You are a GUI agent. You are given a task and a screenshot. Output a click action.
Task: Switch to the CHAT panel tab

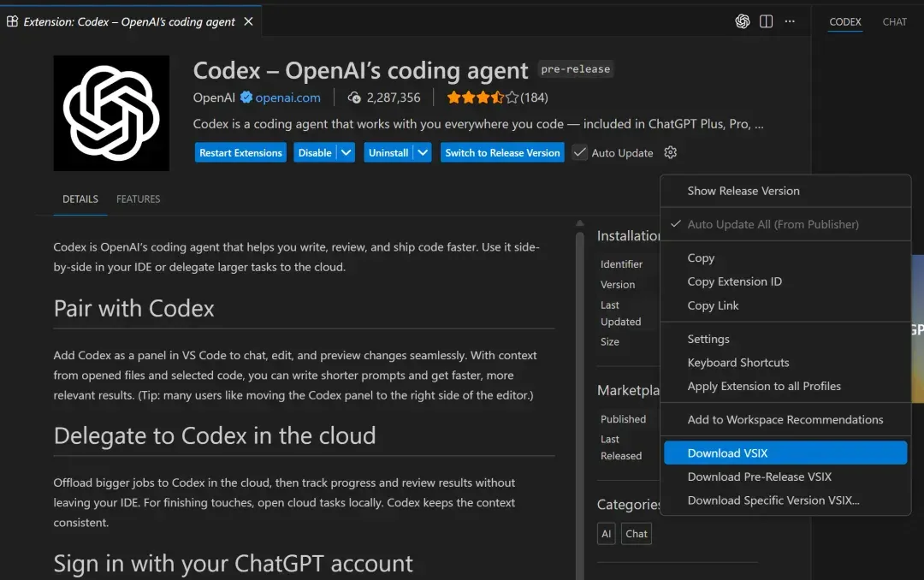click(895, 21)
